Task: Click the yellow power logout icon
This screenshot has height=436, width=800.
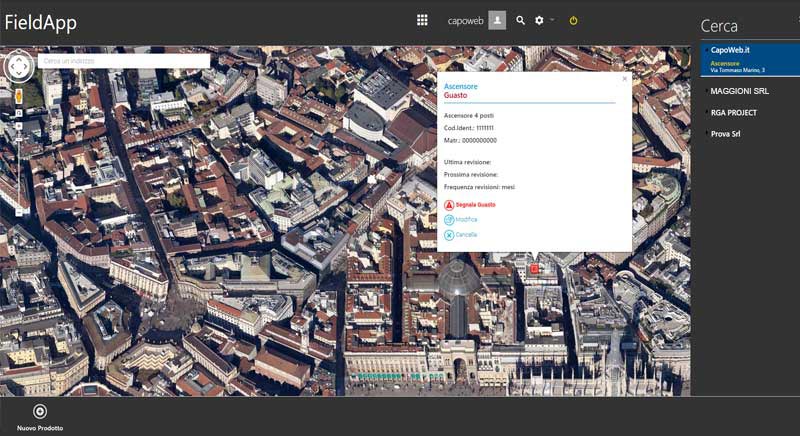Action: [x=573, y=20]
